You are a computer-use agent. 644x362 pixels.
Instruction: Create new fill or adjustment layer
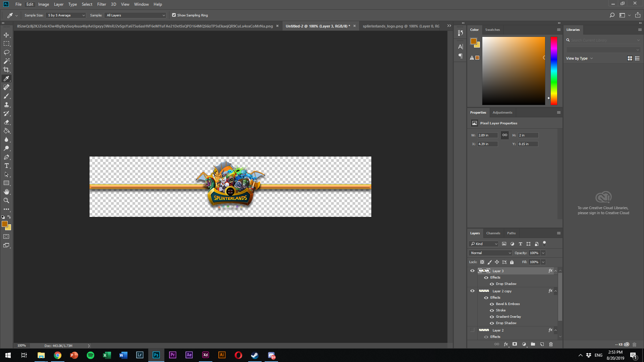524,344
